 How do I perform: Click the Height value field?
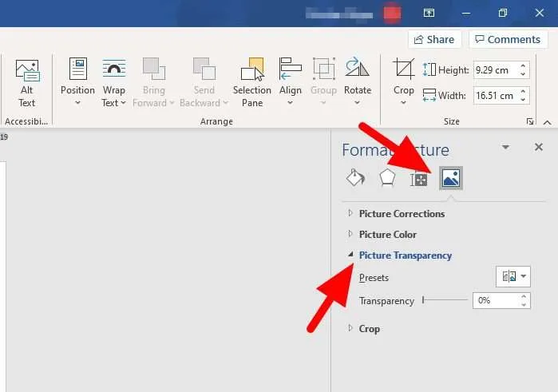point(496,70)
